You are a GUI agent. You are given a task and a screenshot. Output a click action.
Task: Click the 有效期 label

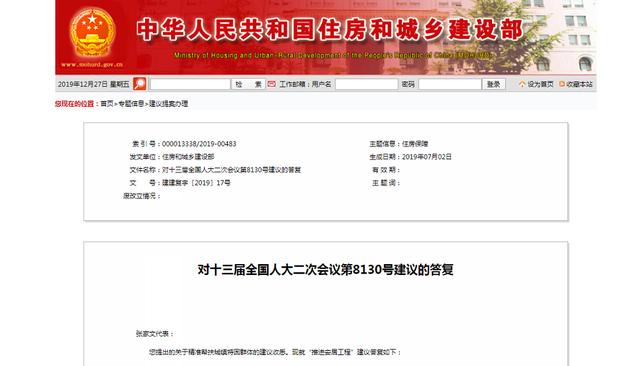(x=386, y=170)
